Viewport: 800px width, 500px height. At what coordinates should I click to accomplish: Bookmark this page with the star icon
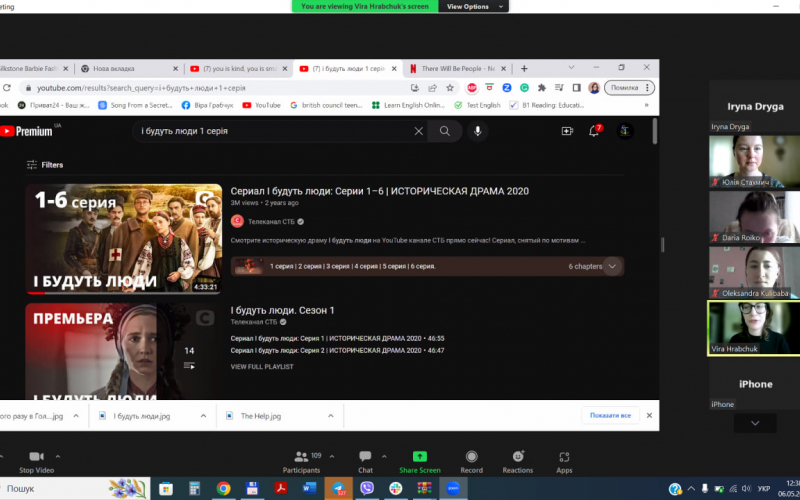coord(449,88)
